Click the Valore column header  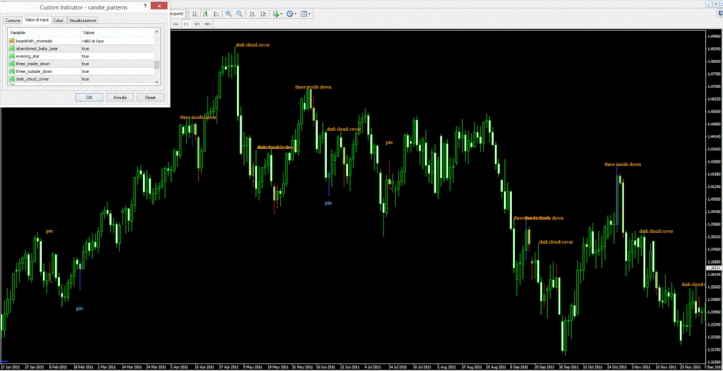click(x=117, y=33)
